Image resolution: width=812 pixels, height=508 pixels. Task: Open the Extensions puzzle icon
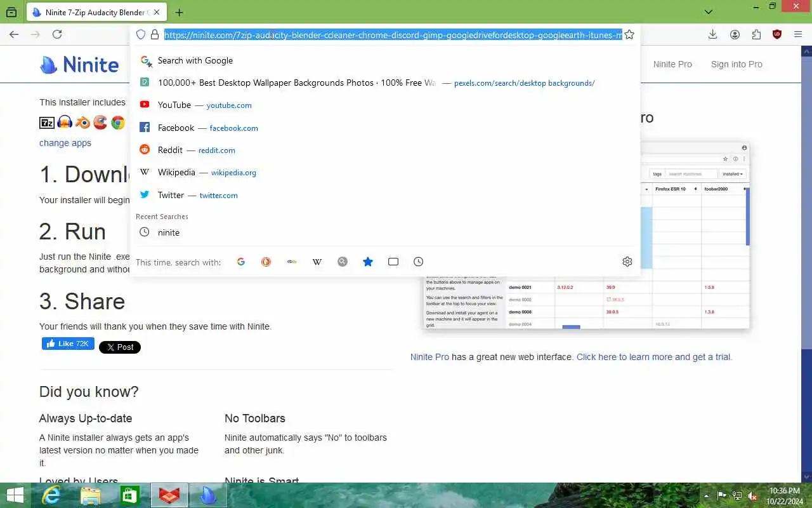point(756,34)
